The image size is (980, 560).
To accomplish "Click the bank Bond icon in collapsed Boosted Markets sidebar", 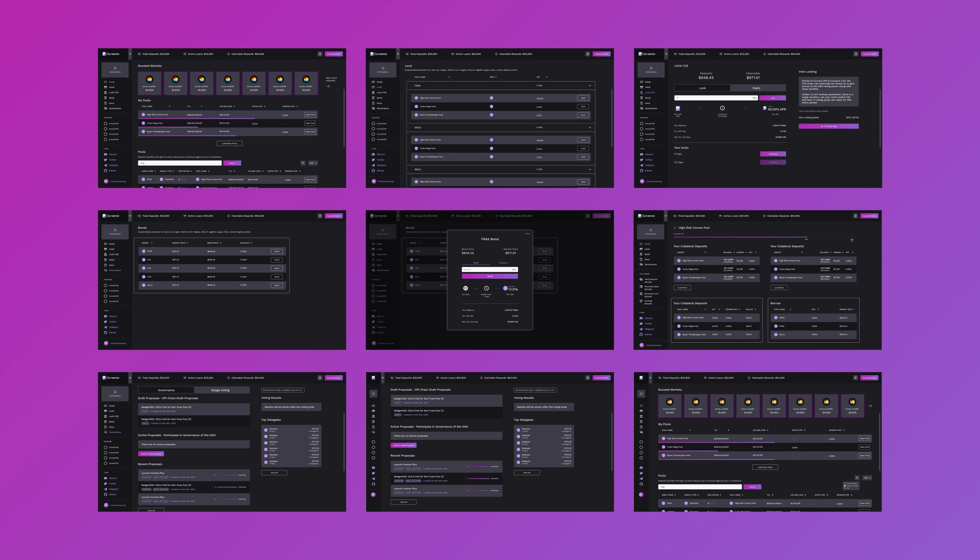I will pos(641,421).
